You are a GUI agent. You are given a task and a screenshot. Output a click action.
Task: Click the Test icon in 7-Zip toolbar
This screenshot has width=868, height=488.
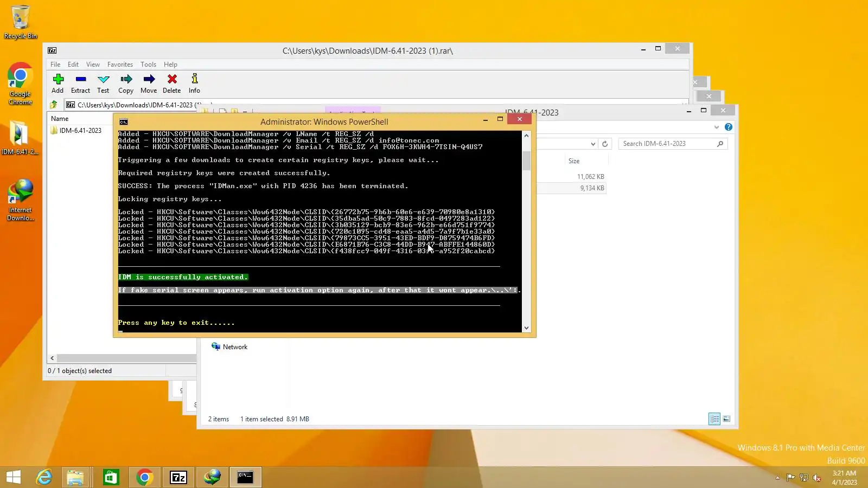pos(104,79)
